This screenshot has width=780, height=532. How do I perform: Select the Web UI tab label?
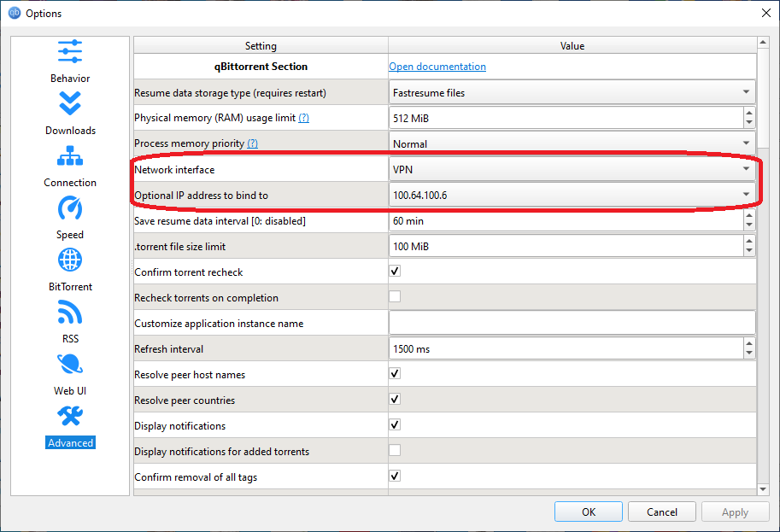point(70,391)
